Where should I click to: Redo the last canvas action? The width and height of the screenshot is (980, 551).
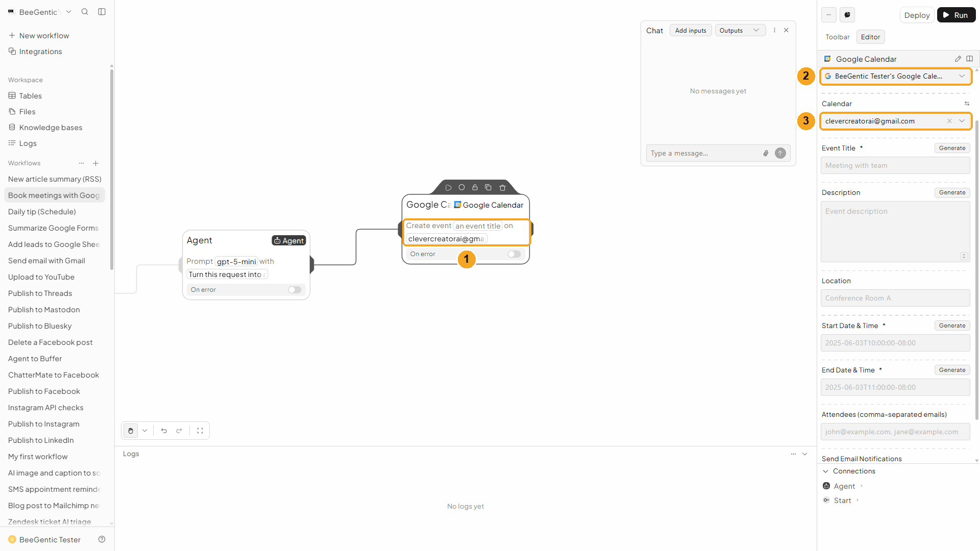(x=179, y=431)
